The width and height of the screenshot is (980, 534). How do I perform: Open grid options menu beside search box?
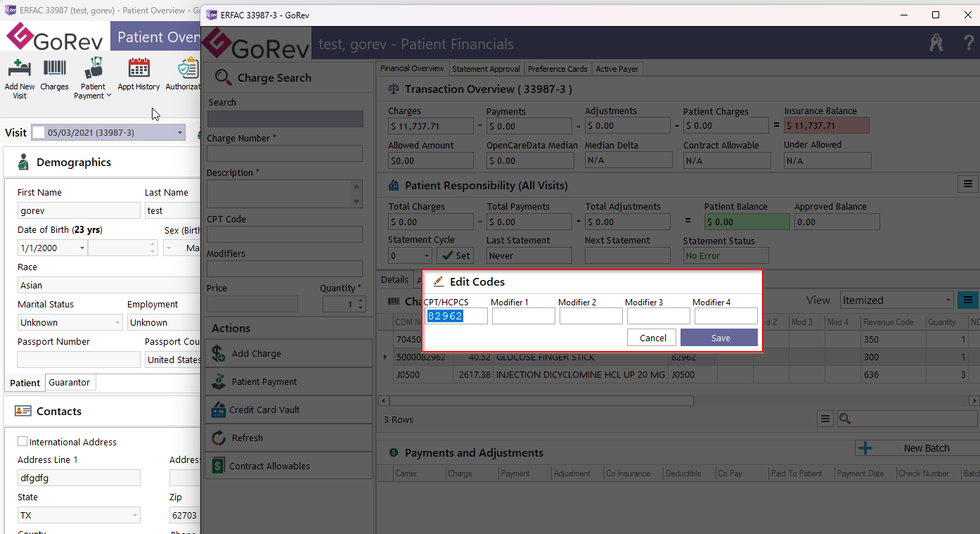click(825, 419)
